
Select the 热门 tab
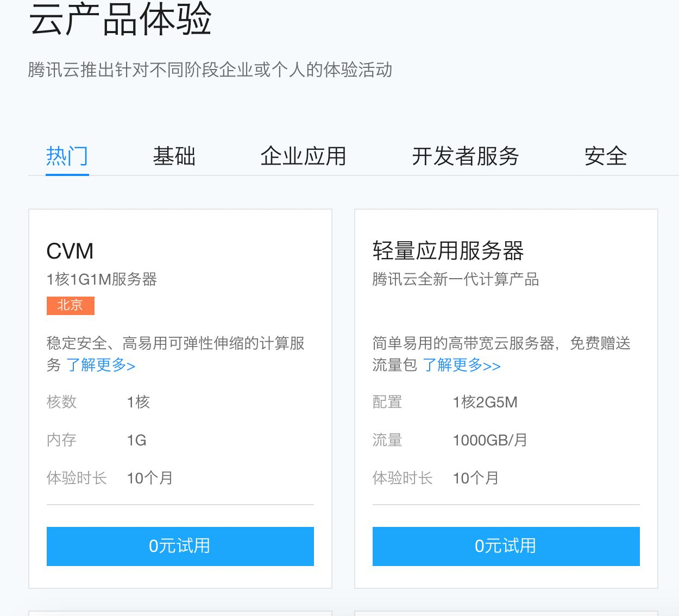(x=67, y=156)
